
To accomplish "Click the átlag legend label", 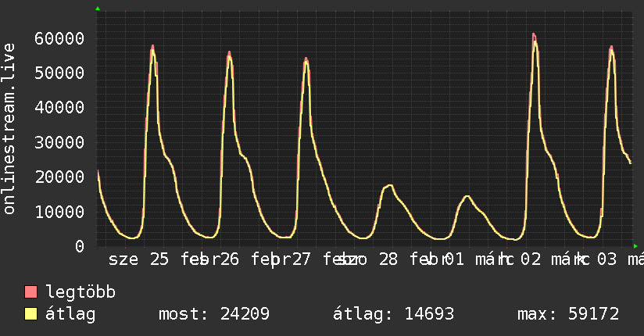I will [x=70, y=314].
